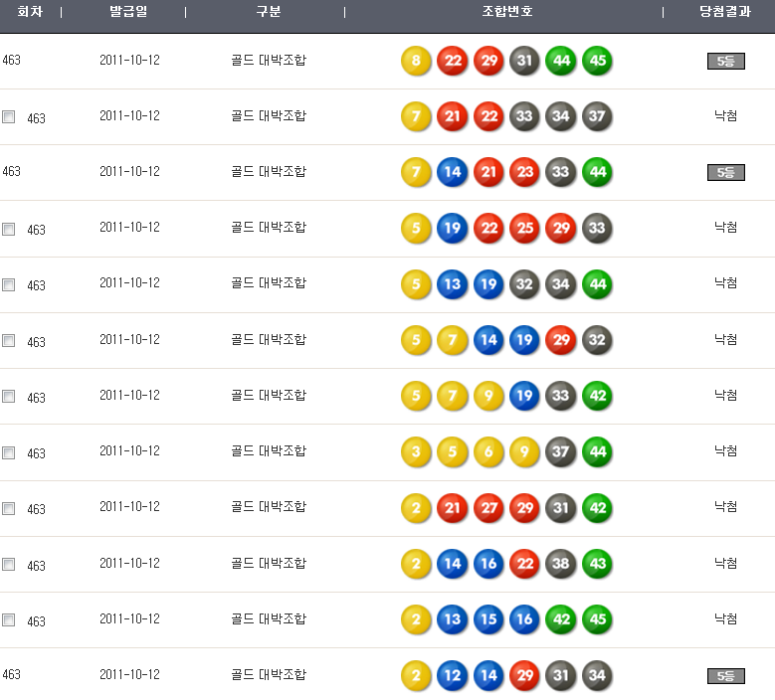Check the box for row 7-21-22-33-34-37
775x700 pixels.
pos(9,117)
